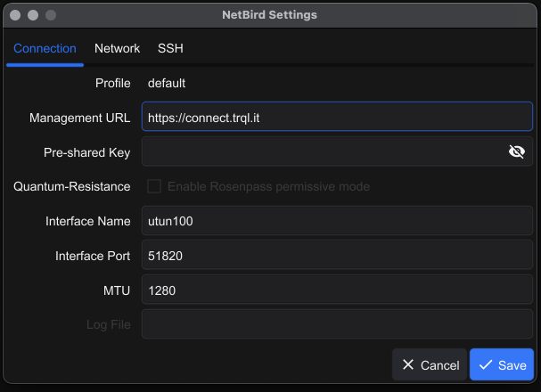Click the Quantum-Resistance label
Viewport: 541px width, 392px height.
point(72,187)
